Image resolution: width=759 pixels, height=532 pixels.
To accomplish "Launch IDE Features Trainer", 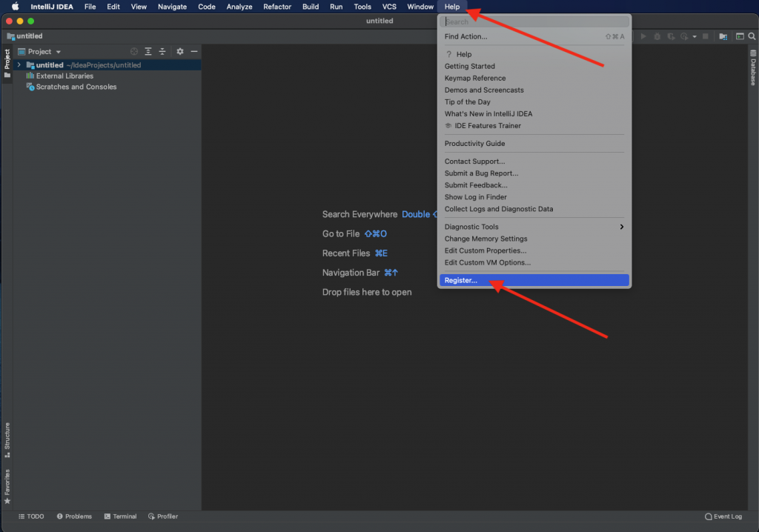I will [x=534, y=125].
